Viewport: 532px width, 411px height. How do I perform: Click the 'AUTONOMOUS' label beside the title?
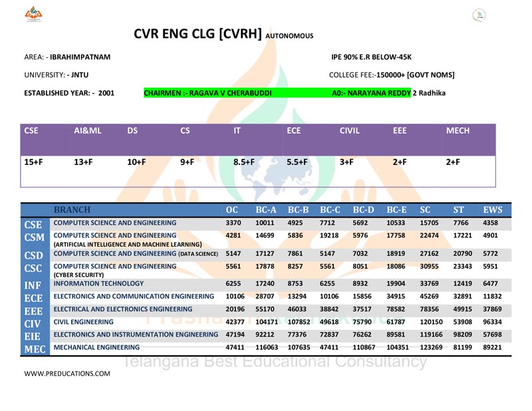point(289,36)
